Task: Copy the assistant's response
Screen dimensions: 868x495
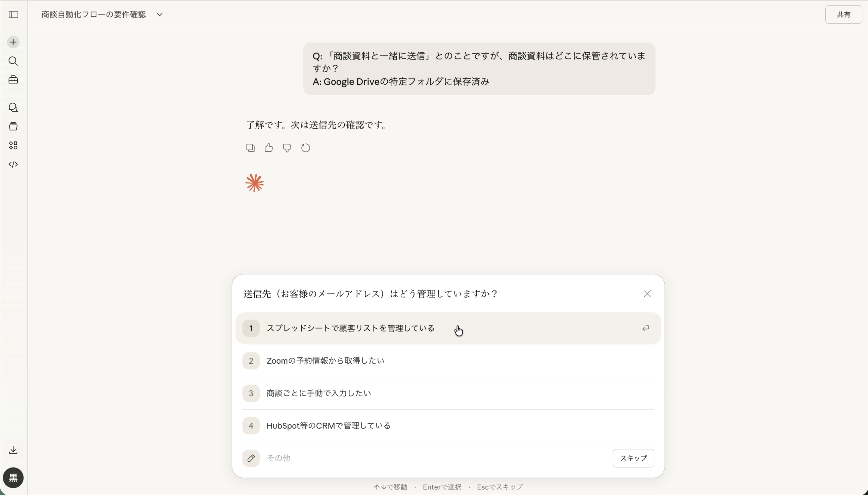Action: pyautogui.click(x=250, y=148)
